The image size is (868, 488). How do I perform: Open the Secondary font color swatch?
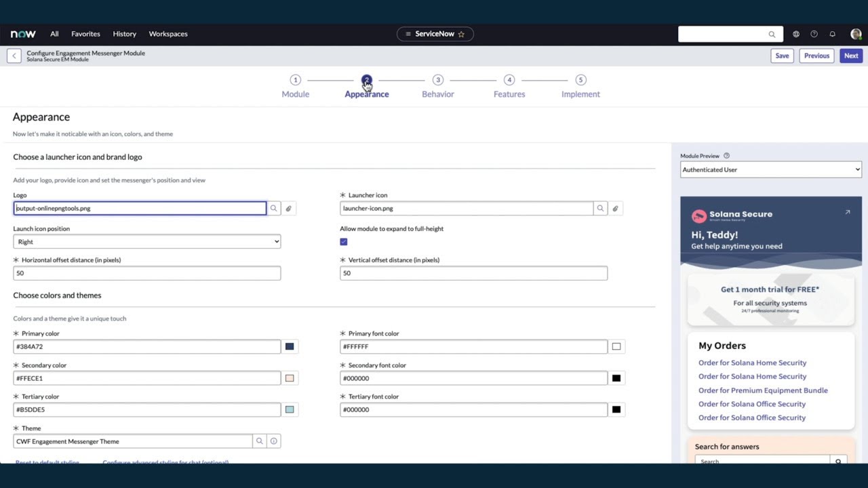pos(616,378)
